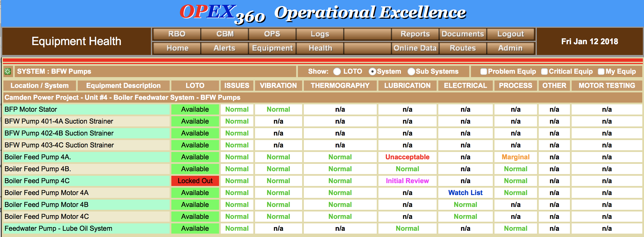Open the Routes menu item
Image resolution: width=644 pixels, height=237 pixels.
(x=463, y=48)
